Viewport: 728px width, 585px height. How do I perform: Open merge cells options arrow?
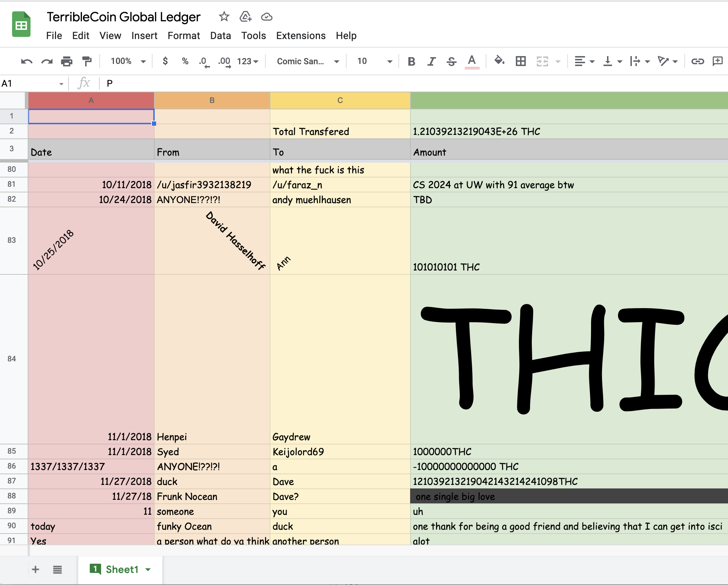coord(558,62)
